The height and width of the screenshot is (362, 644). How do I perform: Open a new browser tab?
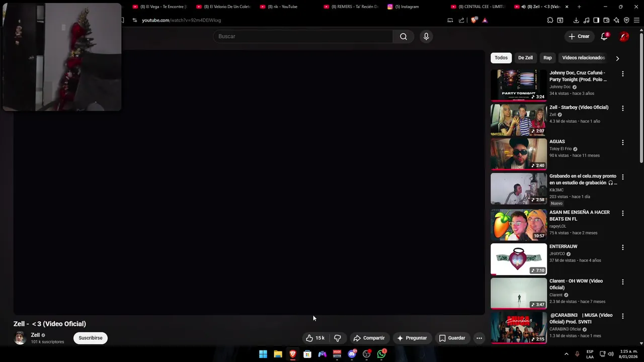pos(579,7)
